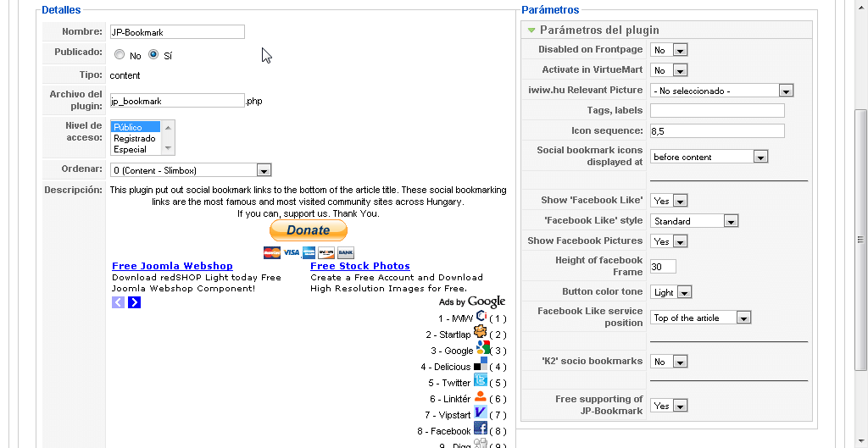The width and height of the screenshot is (868, 448).
Task: Open the 'Facebook Like' style dropdown
Action: point(695,221)
